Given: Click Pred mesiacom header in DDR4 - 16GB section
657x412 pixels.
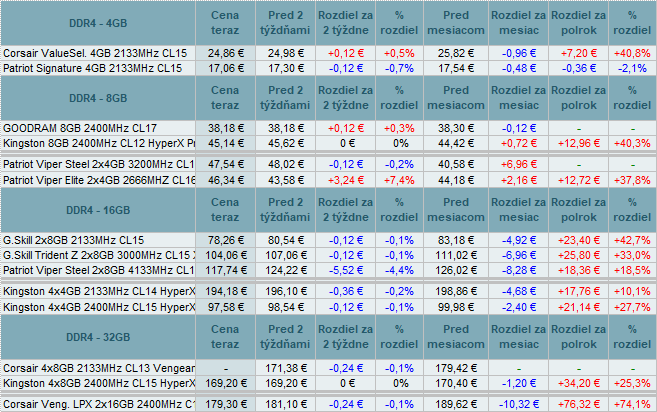Looking at the screenshot, I should point(456,210).
